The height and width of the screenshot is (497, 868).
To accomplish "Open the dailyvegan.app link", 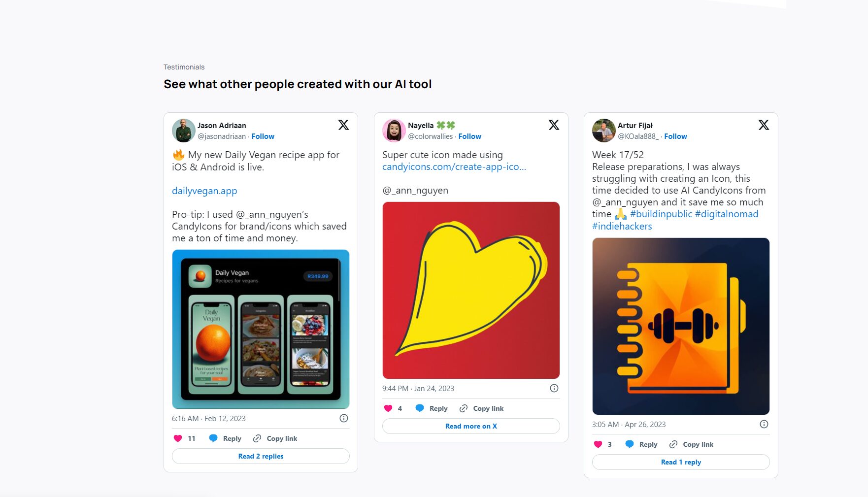I will click(204, 191).
